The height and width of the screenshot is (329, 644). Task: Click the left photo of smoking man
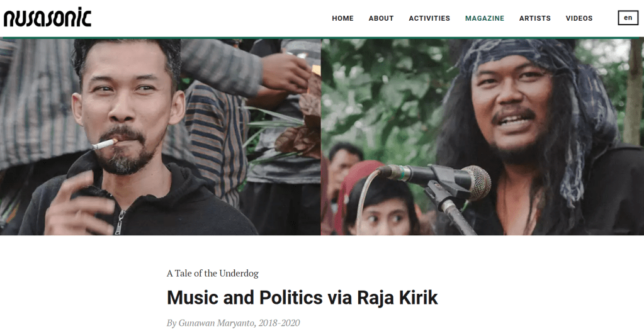point(160,137)
